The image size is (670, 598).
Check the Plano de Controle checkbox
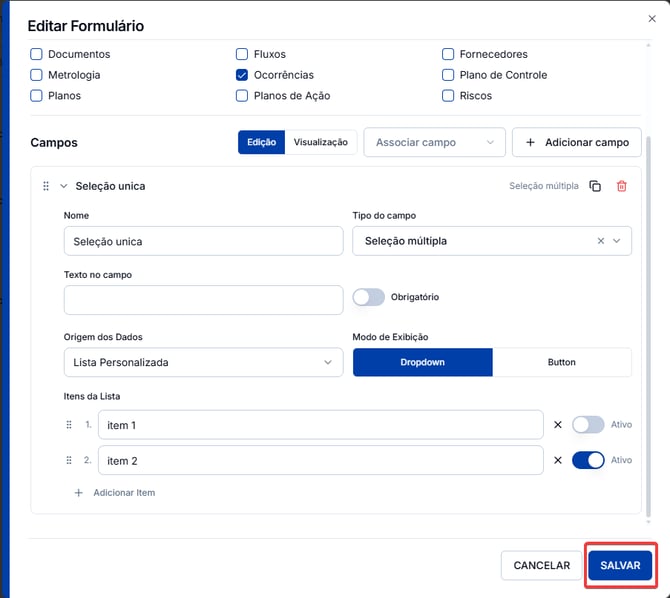448,75
